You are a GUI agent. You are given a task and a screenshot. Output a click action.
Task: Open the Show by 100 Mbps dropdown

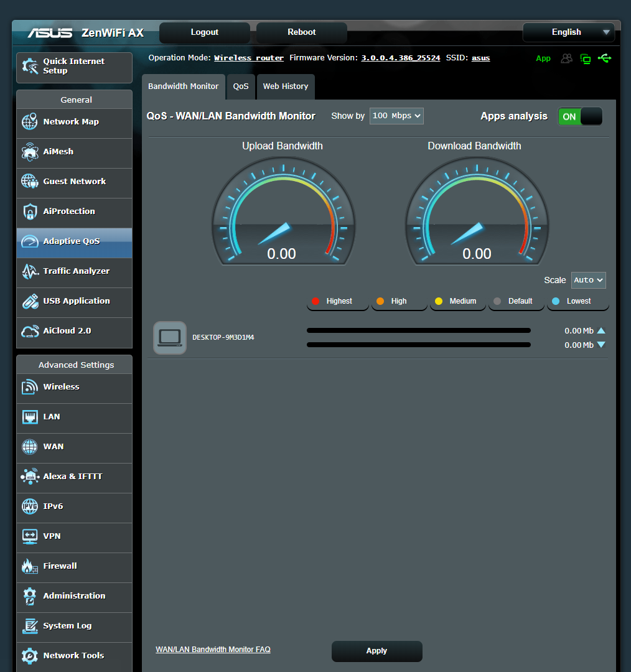[396, 116]
